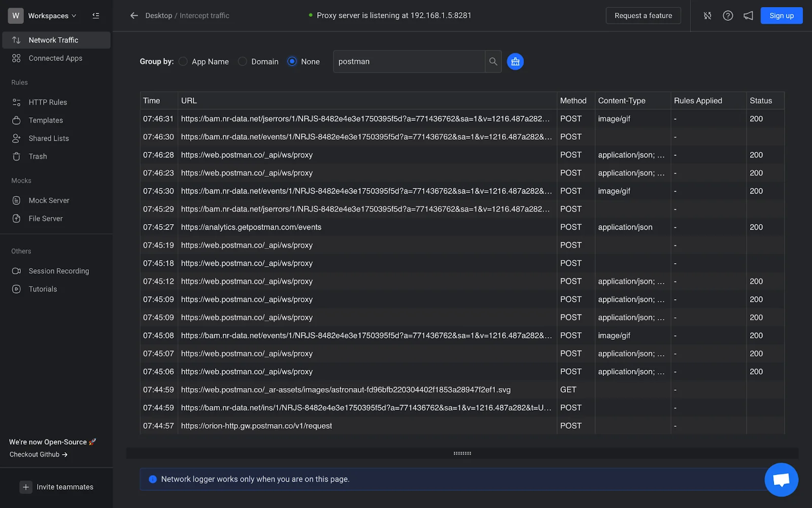
Task: Click the W workspace avatar icon
Action: click(16, 16)
